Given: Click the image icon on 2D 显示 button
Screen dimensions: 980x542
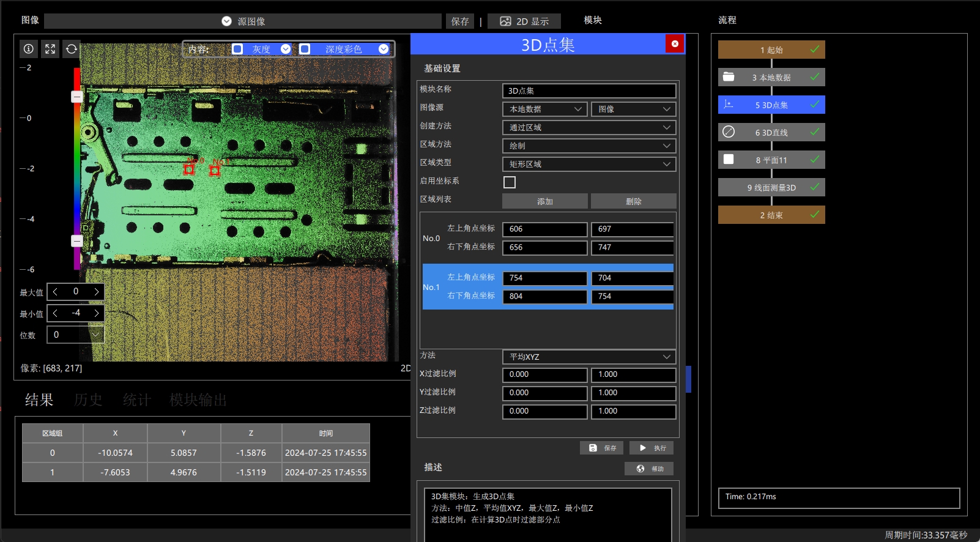Looking at the screenshot, I should point(505,21).
